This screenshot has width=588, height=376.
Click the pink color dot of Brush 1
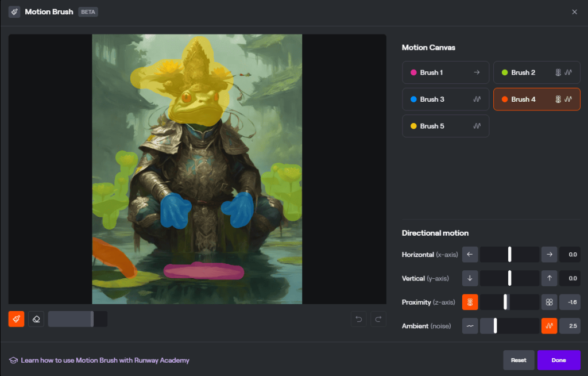click(413, 72)
